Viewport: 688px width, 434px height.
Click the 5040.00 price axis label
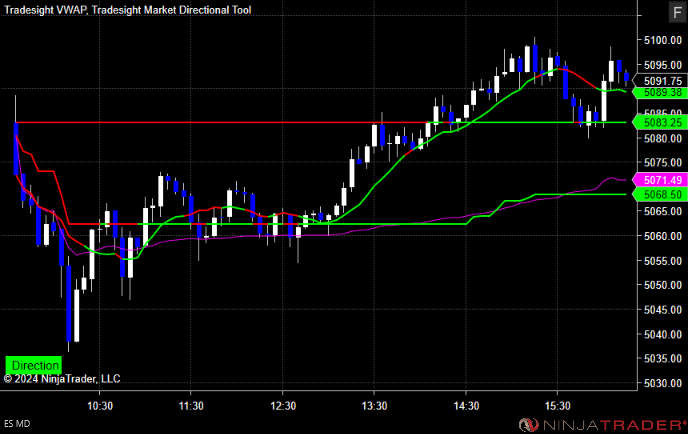(x=663, y=334)
